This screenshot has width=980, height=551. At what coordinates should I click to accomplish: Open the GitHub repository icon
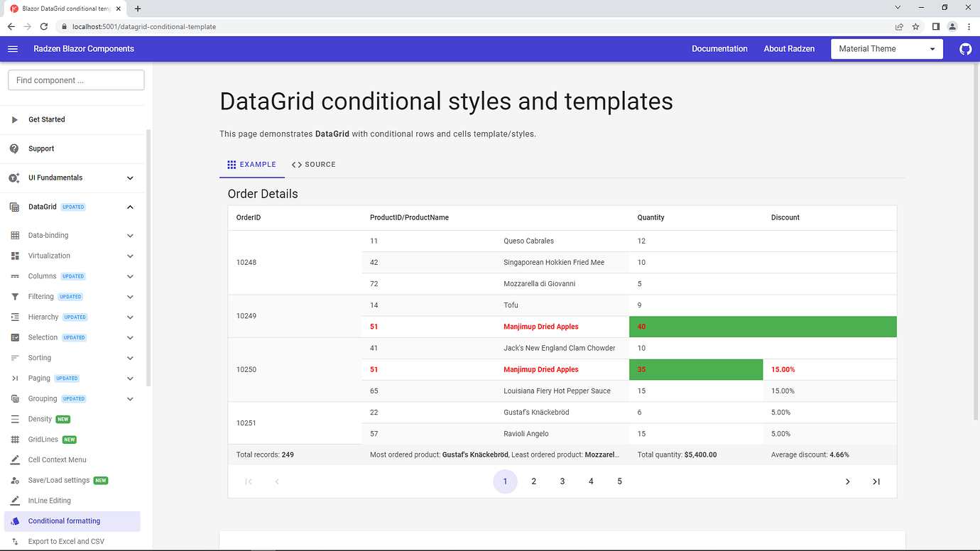tap(965, 49)
